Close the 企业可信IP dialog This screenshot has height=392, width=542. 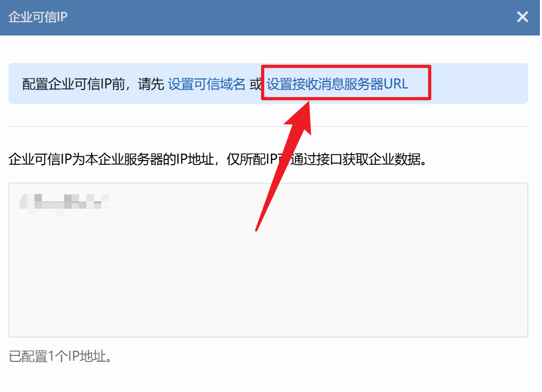point(522,16)
